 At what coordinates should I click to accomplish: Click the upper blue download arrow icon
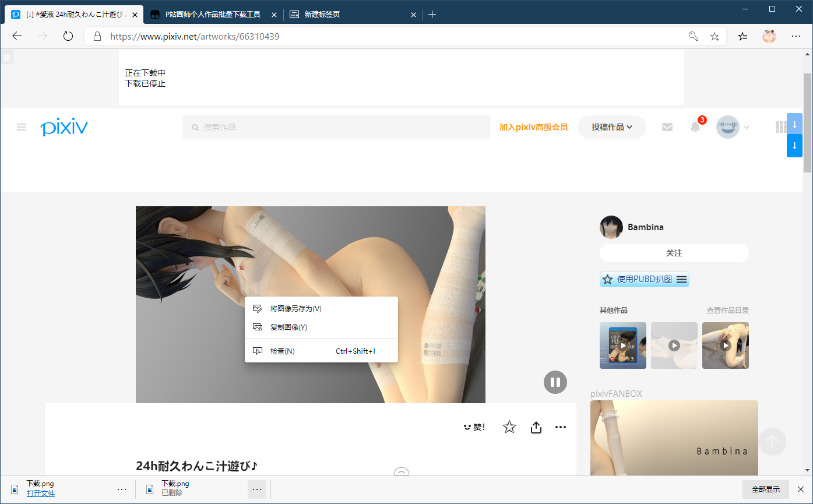[x=794, y=124]
